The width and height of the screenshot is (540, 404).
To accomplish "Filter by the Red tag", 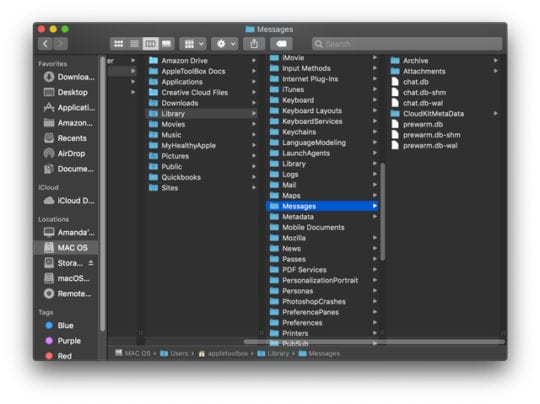I will 59,356.
